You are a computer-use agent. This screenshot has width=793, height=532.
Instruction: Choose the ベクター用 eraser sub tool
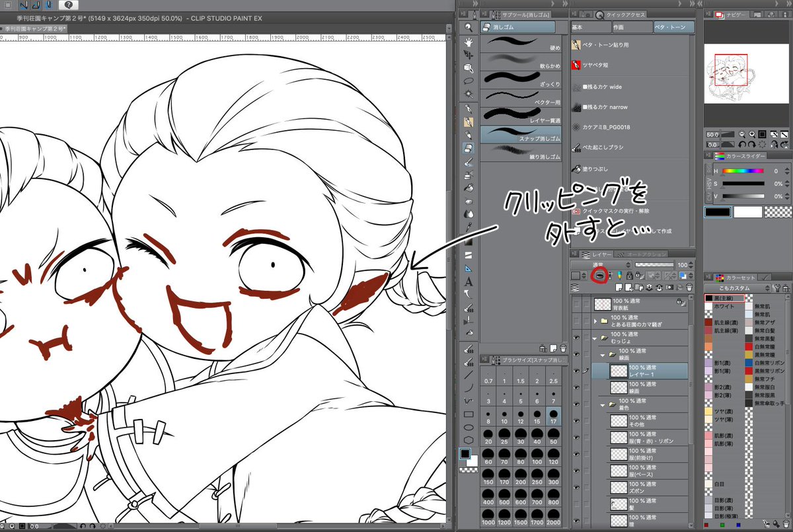click(x=521, y=99)
